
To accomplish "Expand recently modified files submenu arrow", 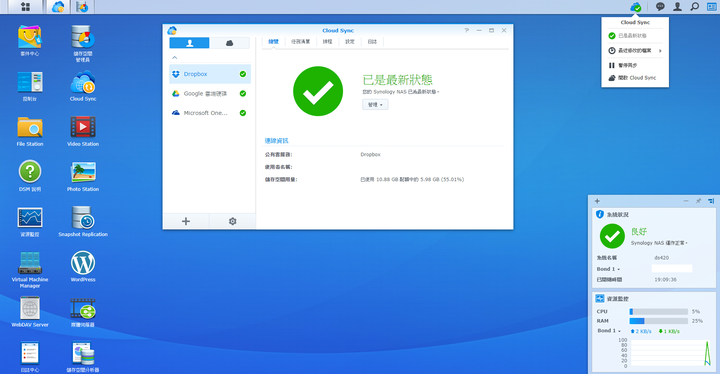I will (x=660, y=51).
